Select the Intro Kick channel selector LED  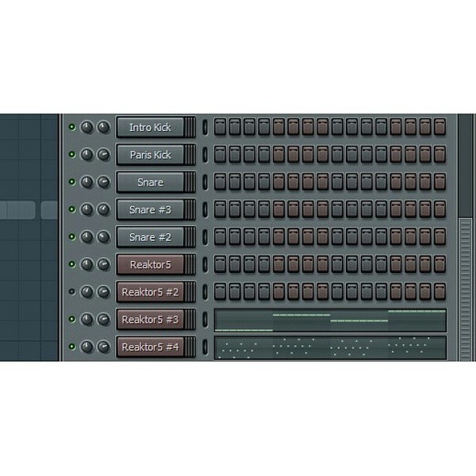pyautogui.click(x=205, y=127)
